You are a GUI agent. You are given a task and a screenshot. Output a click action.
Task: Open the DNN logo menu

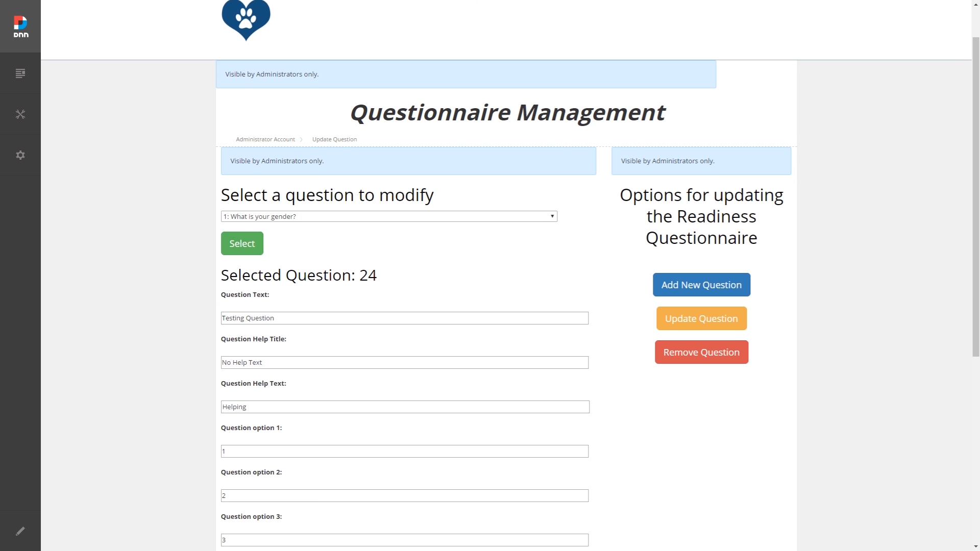pos(20,27)
